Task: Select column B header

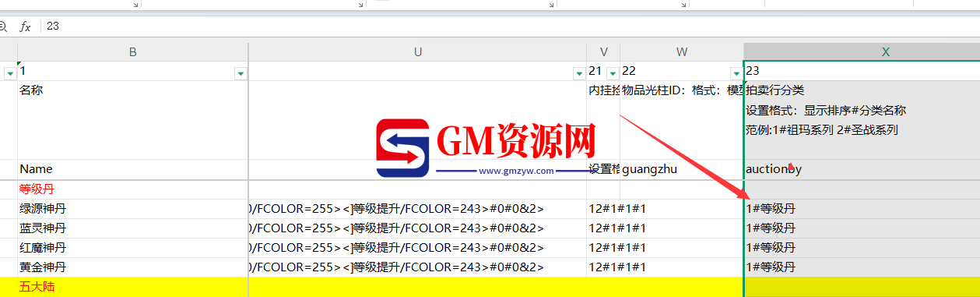Action: [133, 51]
